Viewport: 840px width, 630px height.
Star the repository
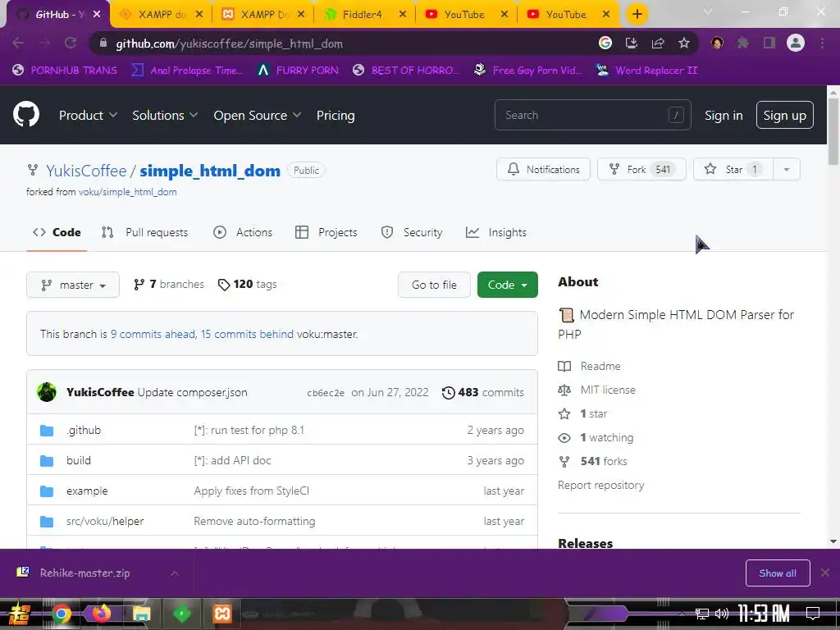733,169
